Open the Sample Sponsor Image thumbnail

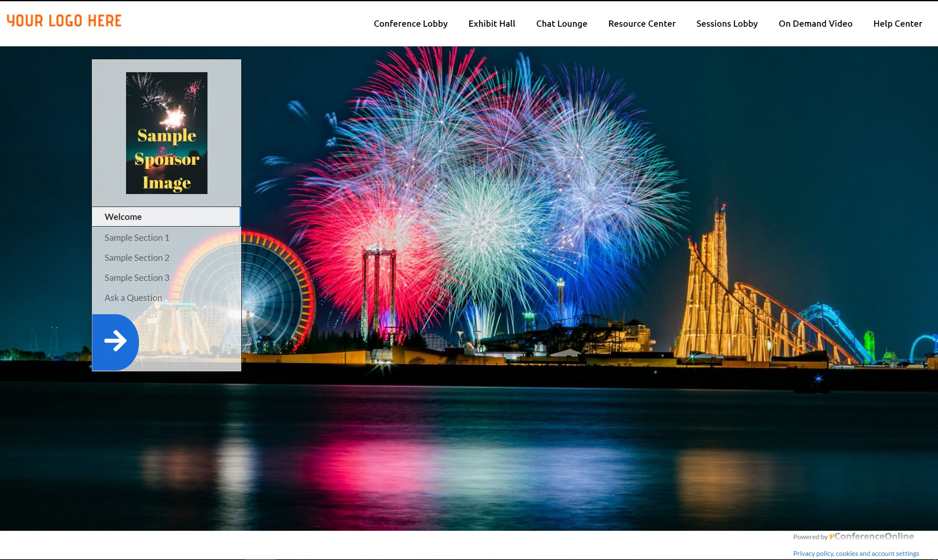click(167, 133)
